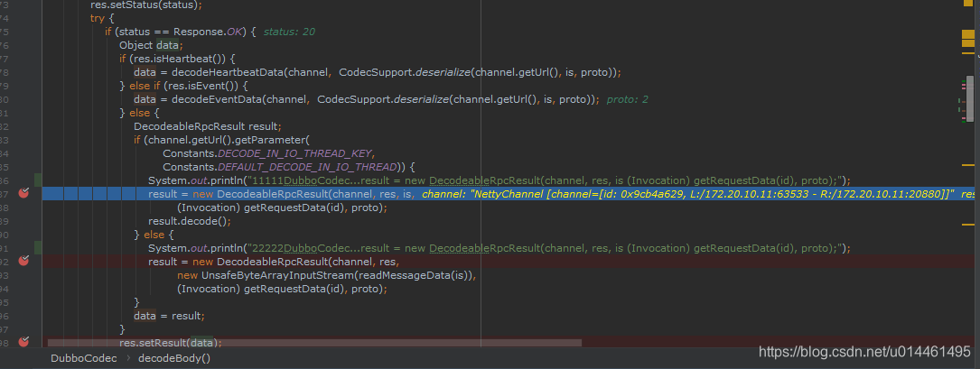Click 'DecodeableRpcResult result;' declaration

[208, 126]
